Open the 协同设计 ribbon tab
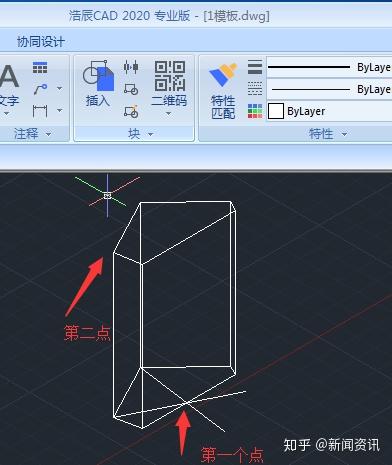392x465 pixels. click(41, 42)
